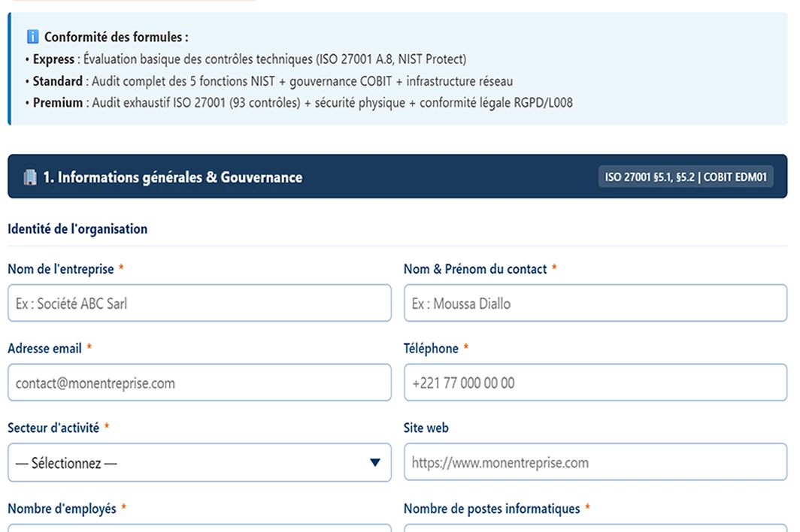This screenshot has width=800, height=532.
Task: Click the Secteur d'activité dropdown arrow
Action: 374,463
